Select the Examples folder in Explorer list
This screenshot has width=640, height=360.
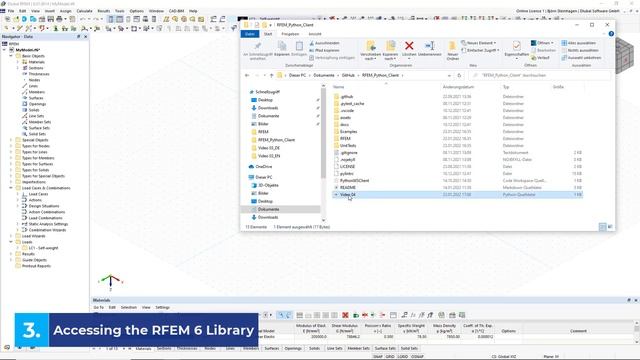pyautogui.click(x=458, y=132)
